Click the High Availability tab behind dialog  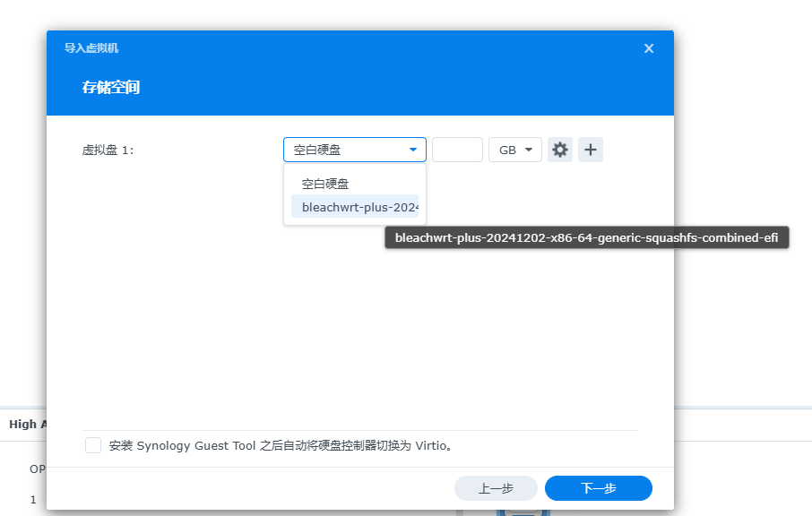(x=28, y=425)
